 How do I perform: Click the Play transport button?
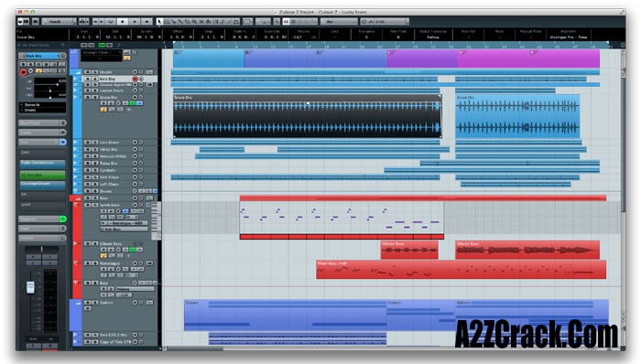coord(135,22)
